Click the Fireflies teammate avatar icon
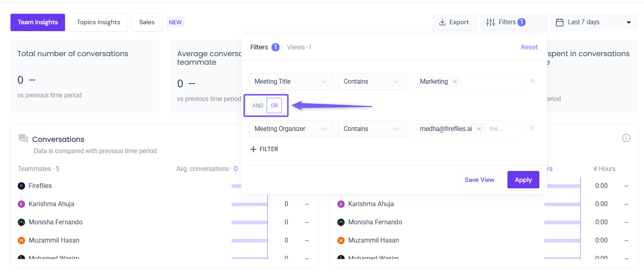Image resolution: width=644 pixels, height=270 pixels. click(x=21, y=186)
